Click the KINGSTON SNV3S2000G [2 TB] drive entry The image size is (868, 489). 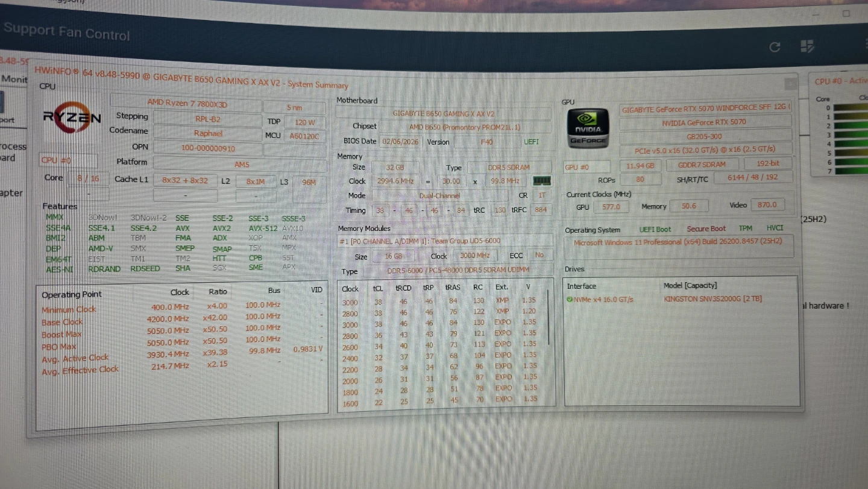pyautogui.click(x=712, y=299)
